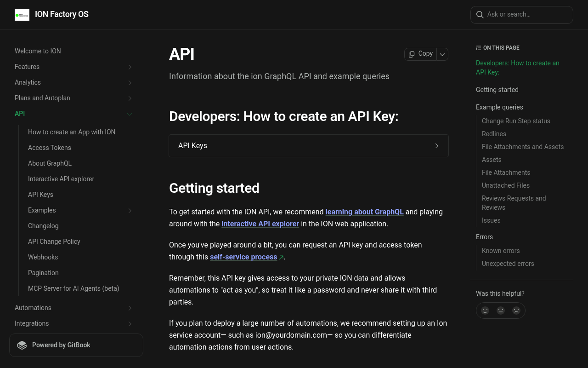Viewport: 588px width, 368px height.
Task: Click the Analytics sidebar label
Action: coord(28,82)
